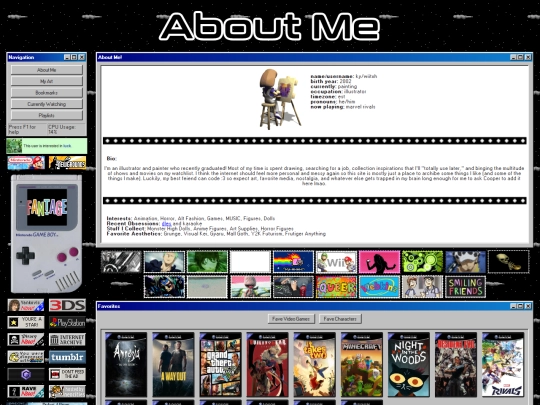The width and height of the screenshot is (540, 405).
Task: Click the blank white stamp
Action: pos(250,262)
